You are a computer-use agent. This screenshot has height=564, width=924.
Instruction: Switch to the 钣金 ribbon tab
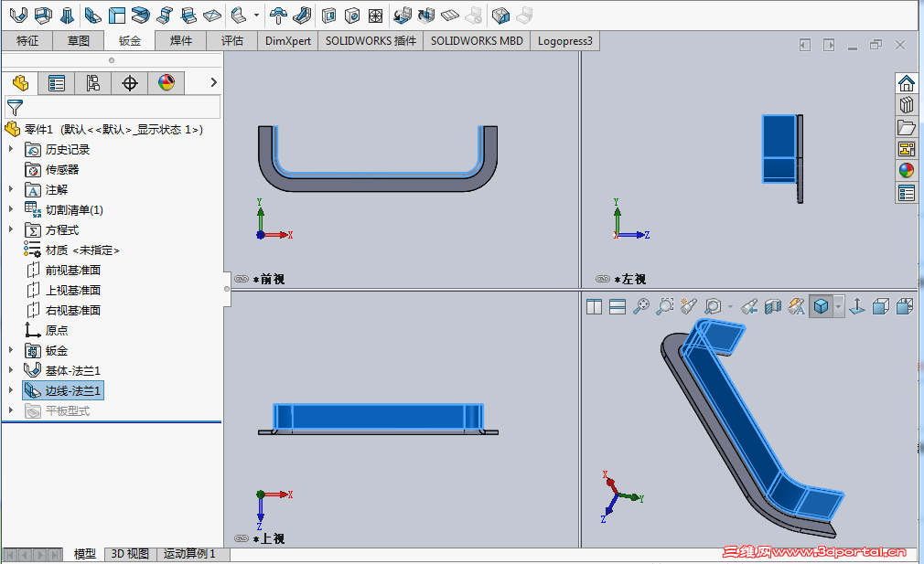pos(130,40)
